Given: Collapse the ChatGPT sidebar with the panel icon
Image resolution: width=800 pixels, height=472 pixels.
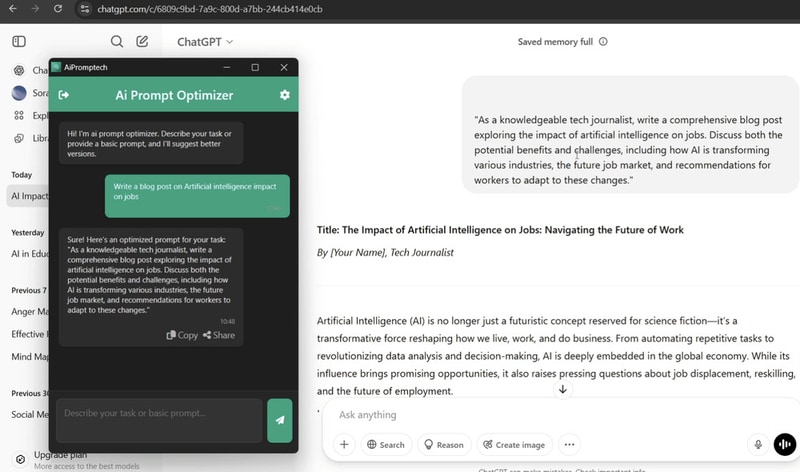Looking at the screenshot, I should 19,42.
